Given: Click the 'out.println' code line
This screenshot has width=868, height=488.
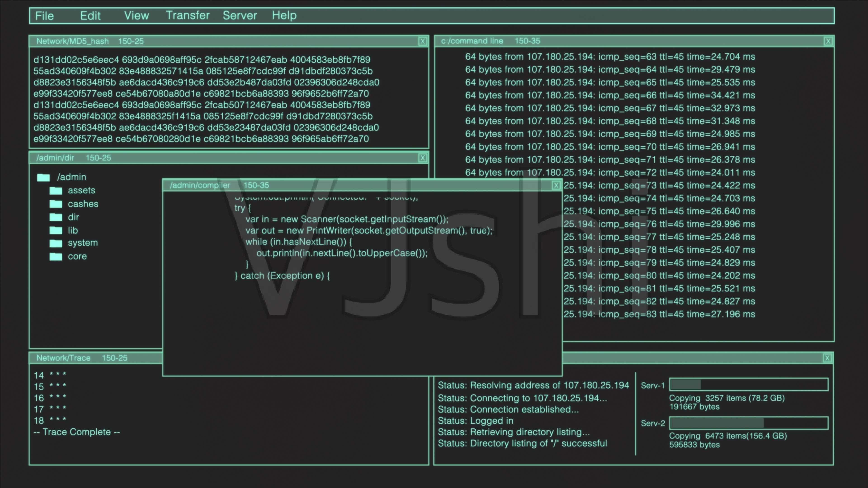Looking at the screenshot, I should coord(342,253).
